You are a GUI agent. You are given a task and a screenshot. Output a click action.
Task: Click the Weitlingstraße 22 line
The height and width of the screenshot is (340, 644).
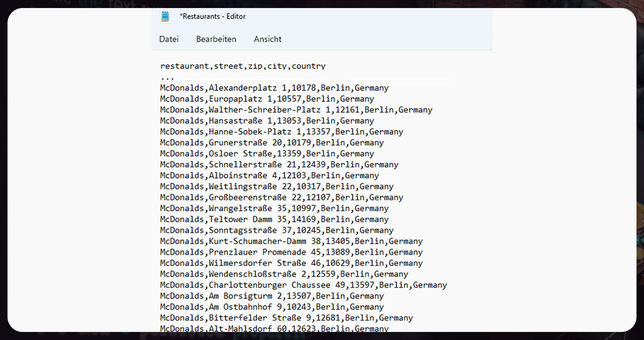pos(276,187)
